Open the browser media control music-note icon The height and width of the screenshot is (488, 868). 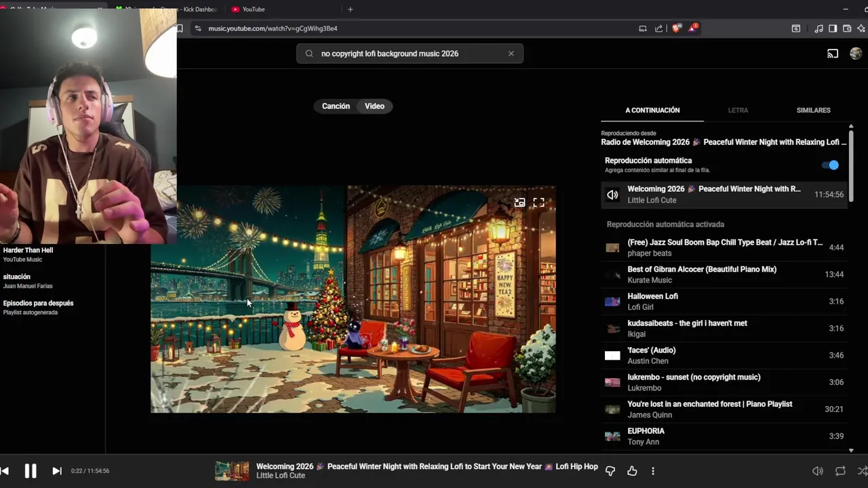(x=818, y=28)
